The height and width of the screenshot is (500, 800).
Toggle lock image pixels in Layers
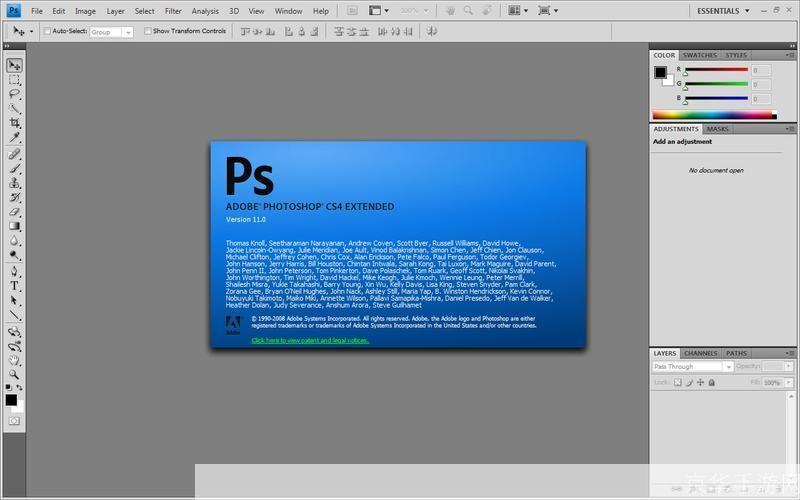689,382
